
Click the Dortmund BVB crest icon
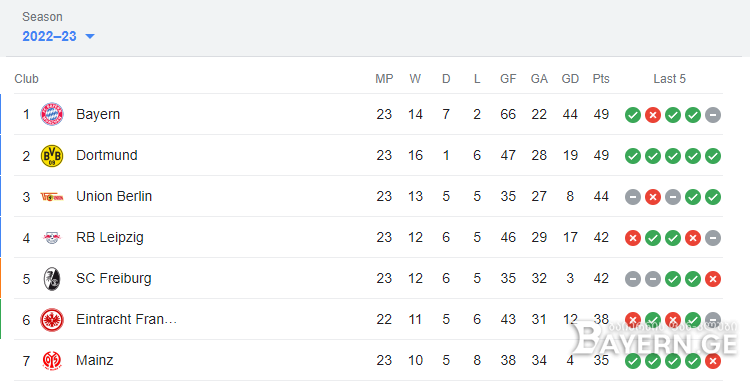[x=52, y=155]
